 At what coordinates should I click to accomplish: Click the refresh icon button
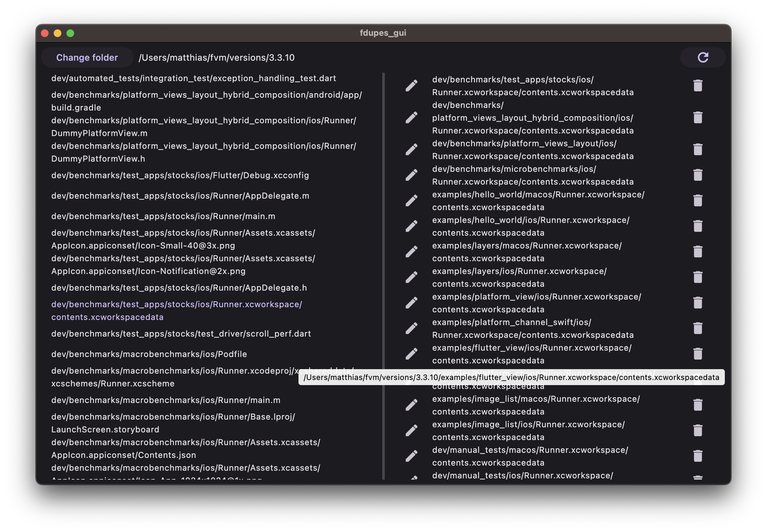pyautogui.click(x=703, y=57)
